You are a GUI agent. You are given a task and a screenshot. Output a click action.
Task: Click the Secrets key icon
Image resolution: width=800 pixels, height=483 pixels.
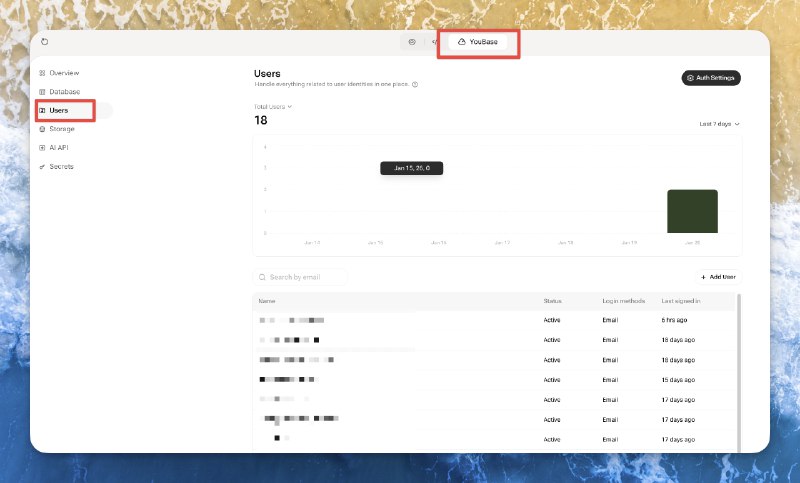[x=42, y=166]
